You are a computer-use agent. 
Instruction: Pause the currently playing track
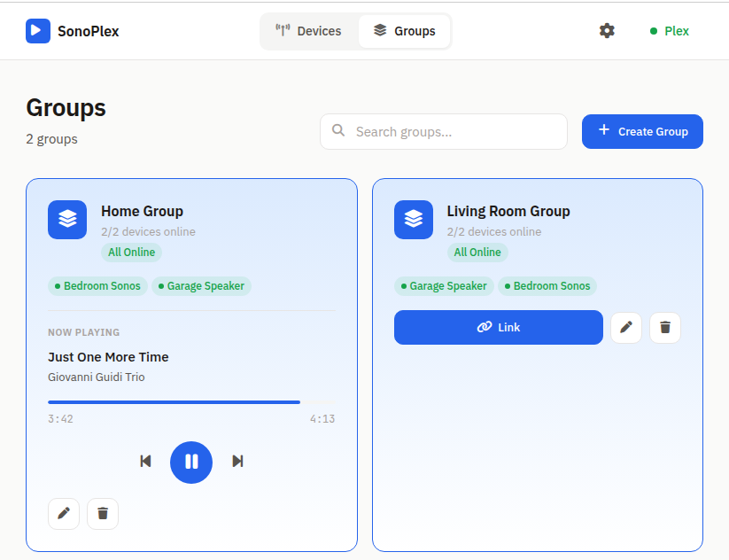(x=191, y=462)
